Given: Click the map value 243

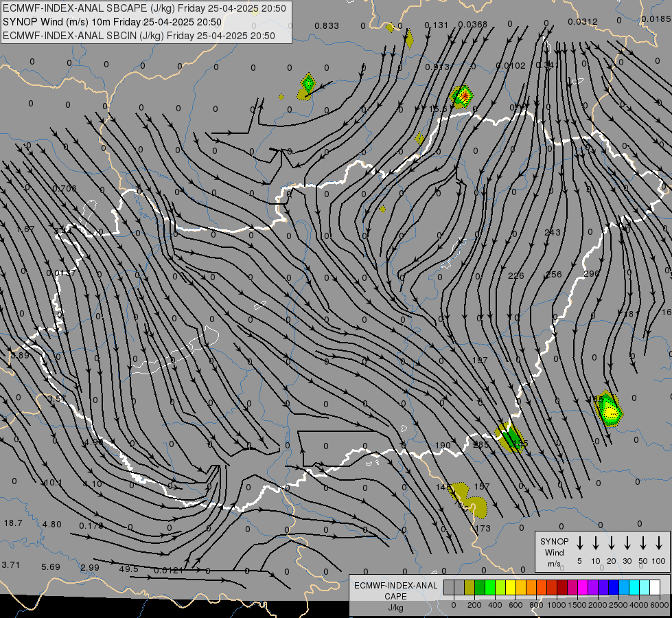Looking at the screenshot, I should pyautogui.click(x=552, y=232).
